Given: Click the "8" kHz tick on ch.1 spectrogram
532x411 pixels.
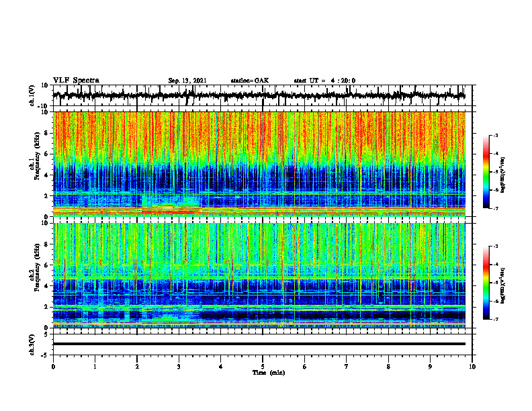Looking at the screenshot, I should tap(46, 133).
